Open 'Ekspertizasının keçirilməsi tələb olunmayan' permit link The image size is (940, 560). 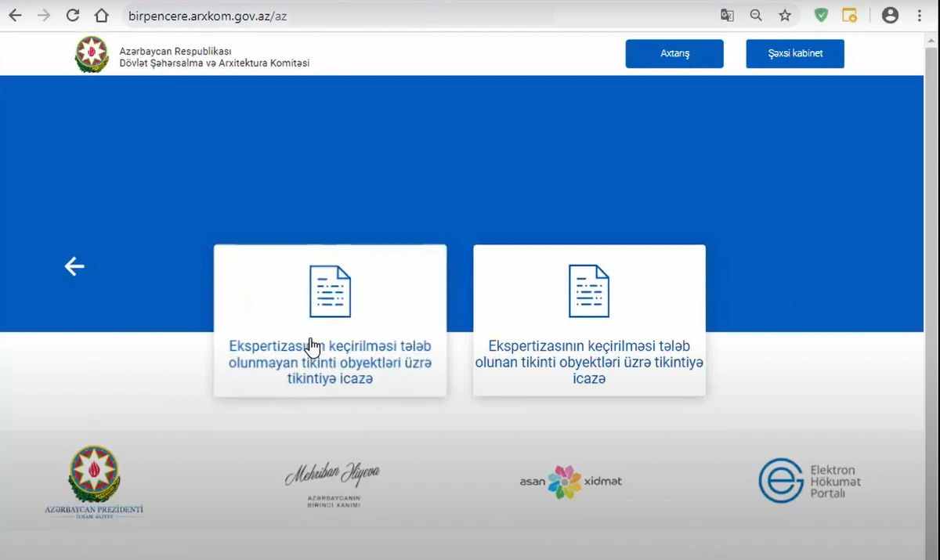click(330, 363)
